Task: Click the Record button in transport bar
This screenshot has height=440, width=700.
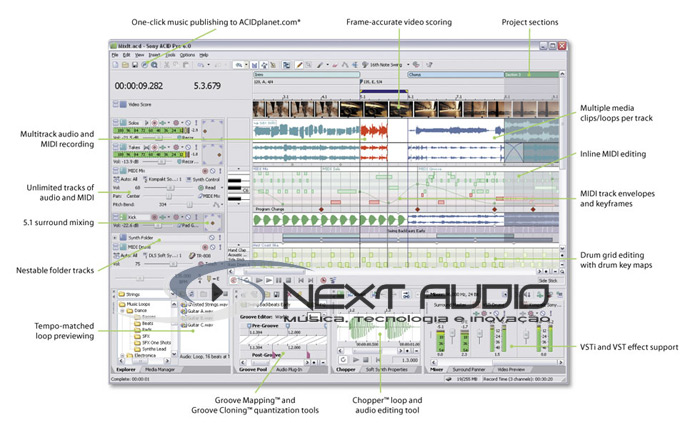Action: point(233,280)
